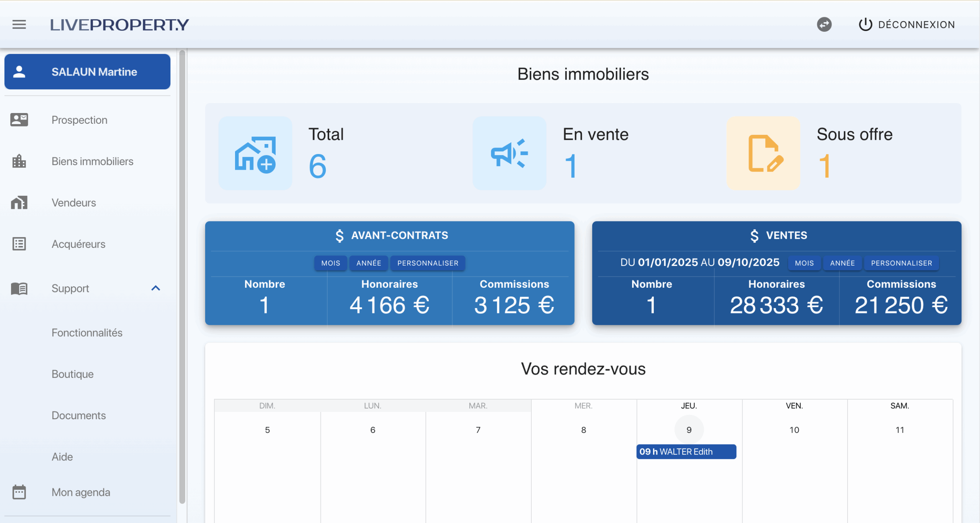This screenshot has width=980, height=523.
Task: Open the hamburger menu icon
Action: [19, 25]
